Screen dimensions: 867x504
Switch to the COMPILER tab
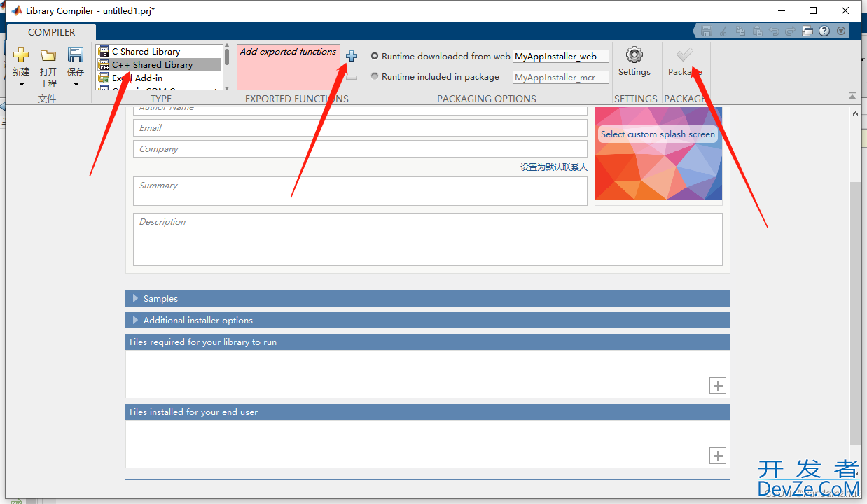tap(51, 32)
